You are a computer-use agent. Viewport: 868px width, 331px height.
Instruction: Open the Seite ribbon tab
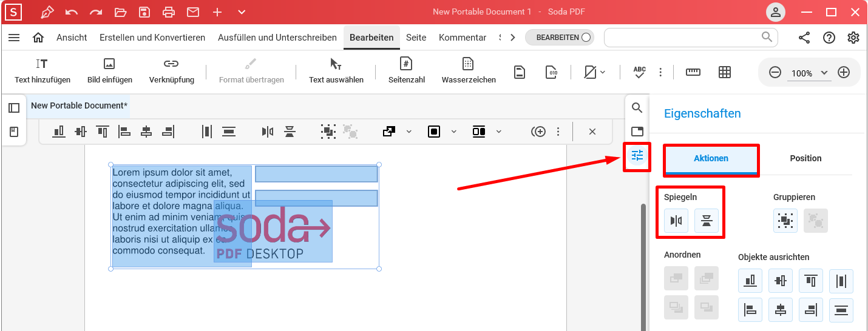[x=416, y=38]
